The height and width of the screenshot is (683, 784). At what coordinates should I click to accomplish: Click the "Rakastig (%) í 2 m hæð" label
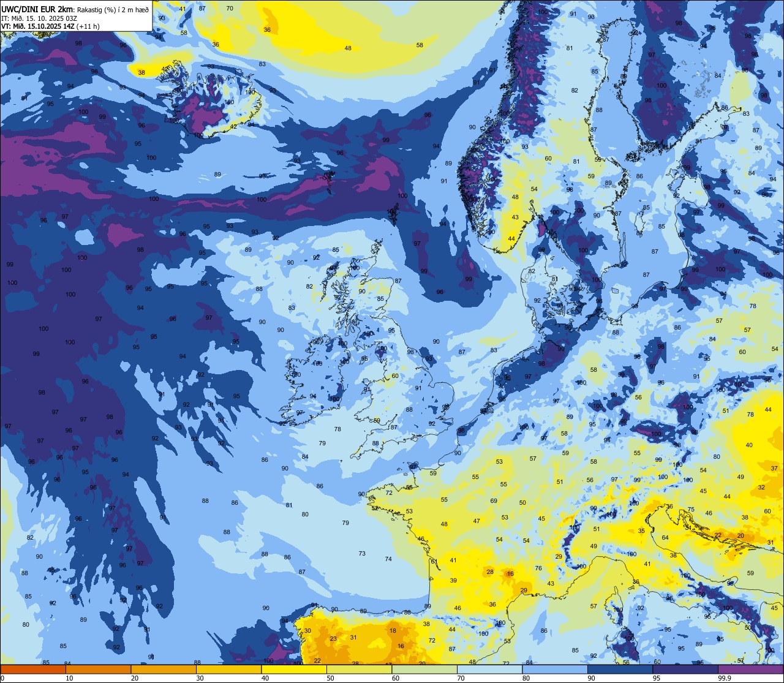click(113, 9)
